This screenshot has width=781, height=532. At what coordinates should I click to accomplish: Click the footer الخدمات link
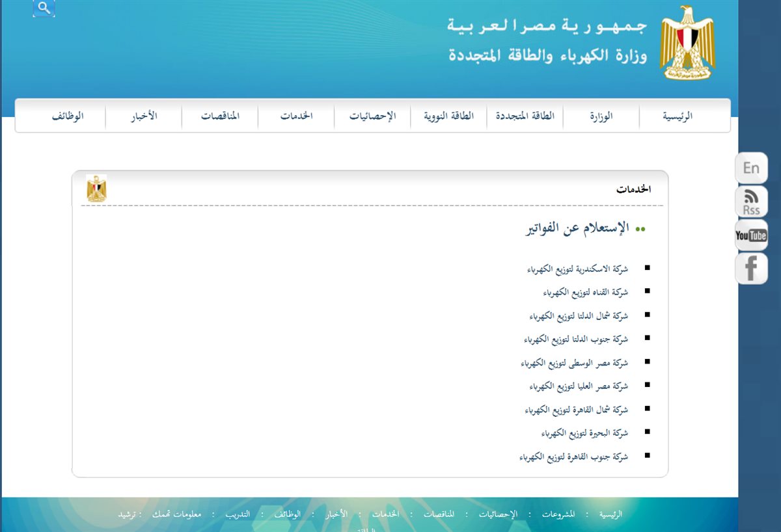(385, 514)
